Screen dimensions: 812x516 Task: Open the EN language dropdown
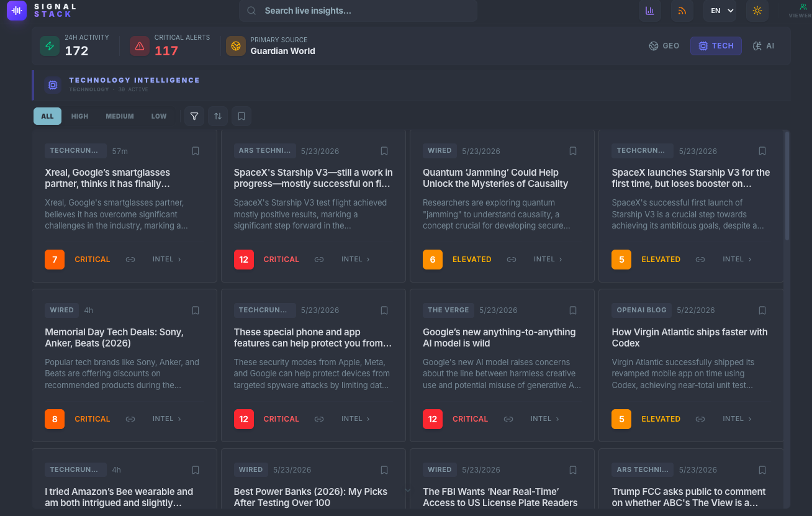(720, 11)
